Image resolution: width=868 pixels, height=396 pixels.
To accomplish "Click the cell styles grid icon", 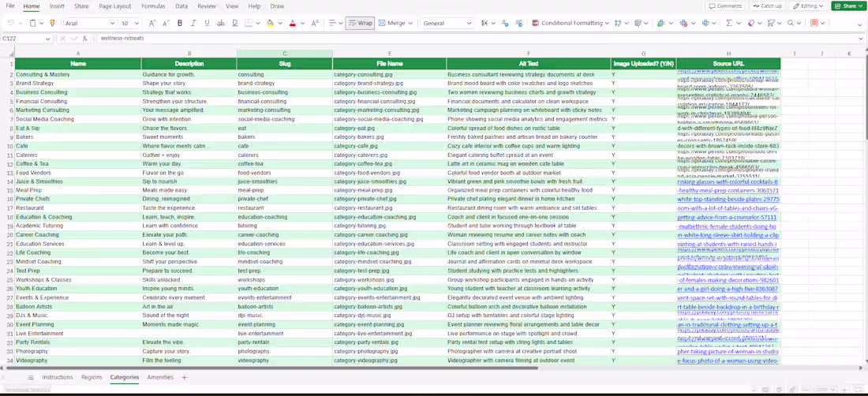I will pyautogui.click(x=618, y=23).
